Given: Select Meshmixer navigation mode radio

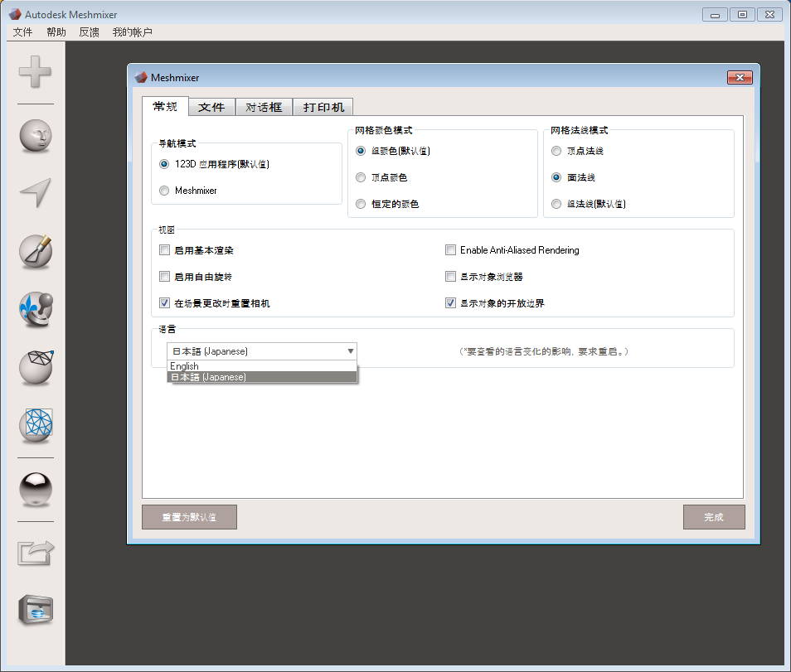Looking at the screenshot, I should click(x=164, y=191).
